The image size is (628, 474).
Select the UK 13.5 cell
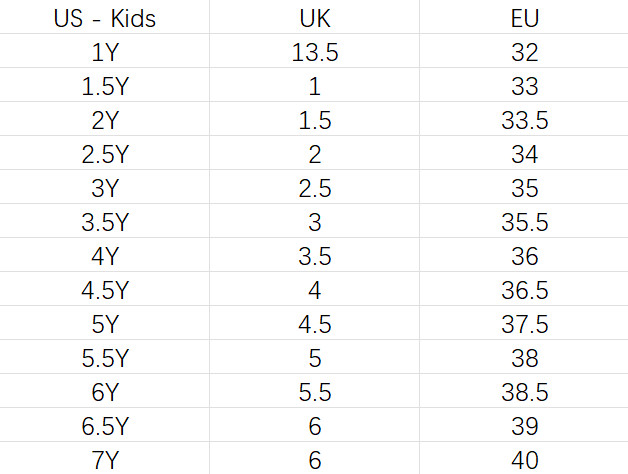click(x=314, y=52)
